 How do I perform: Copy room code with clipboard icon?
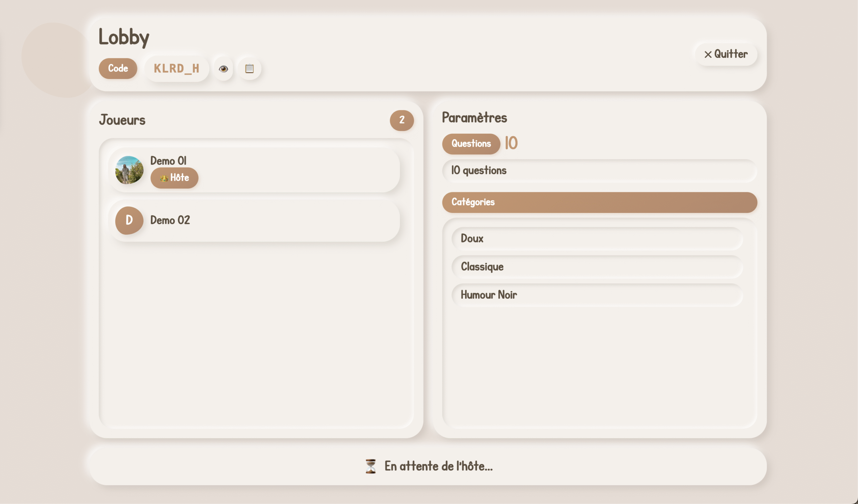click(x=249, y=69)
